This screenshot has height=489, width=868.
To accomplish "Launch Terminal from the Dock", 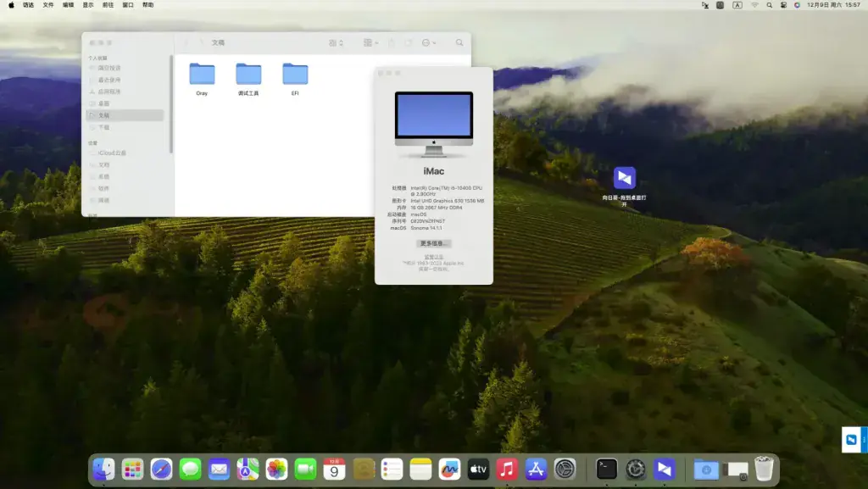I will coord(607,470).
